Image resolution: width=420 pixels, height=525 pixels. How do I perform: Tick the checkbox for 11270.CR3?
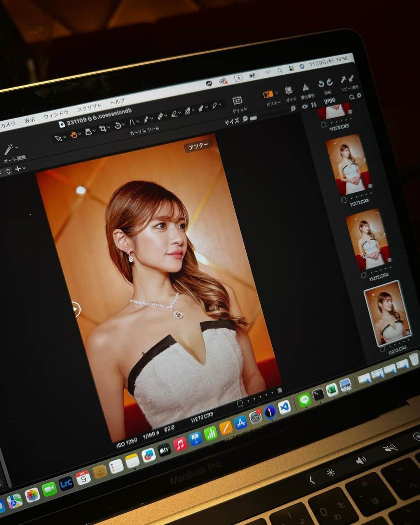(323, 125)
